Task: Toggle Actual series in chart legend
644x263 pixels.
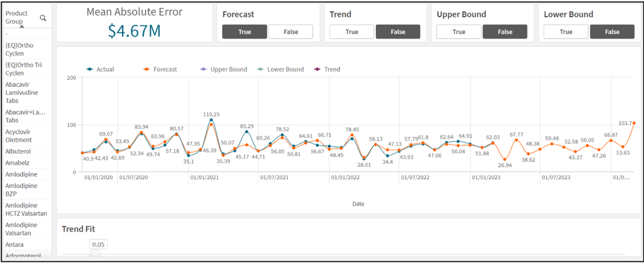Action: tap(100, 69)
